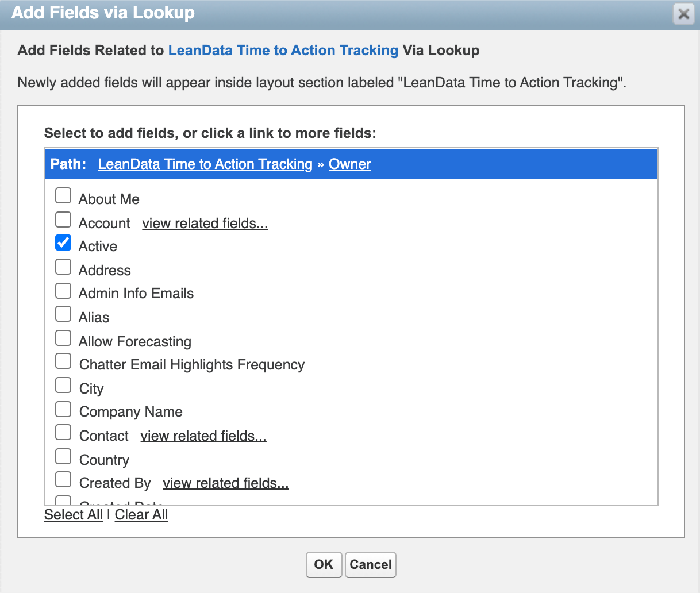Select Chatter Email Highlights Frequency checkbox
This screenshot has height=593, width=700.
coord(63,361)
